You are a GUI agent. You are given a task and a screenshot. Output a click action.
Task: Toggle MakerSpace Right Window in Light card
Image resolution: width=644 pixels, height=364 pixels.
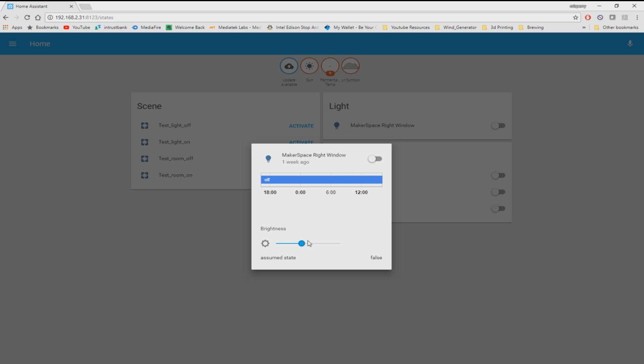click(498, 126)
